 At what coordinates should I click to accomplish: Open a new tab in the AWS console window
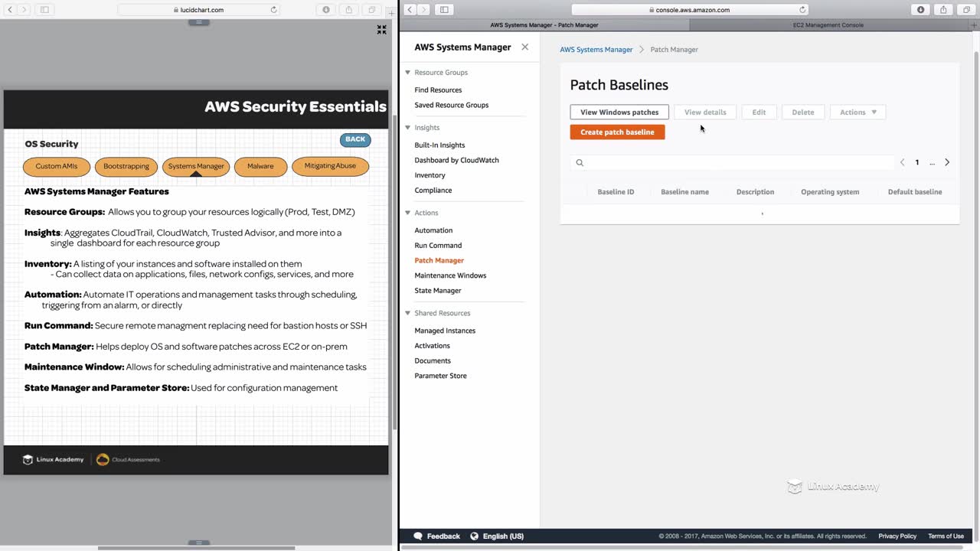[x=974, y=24]
